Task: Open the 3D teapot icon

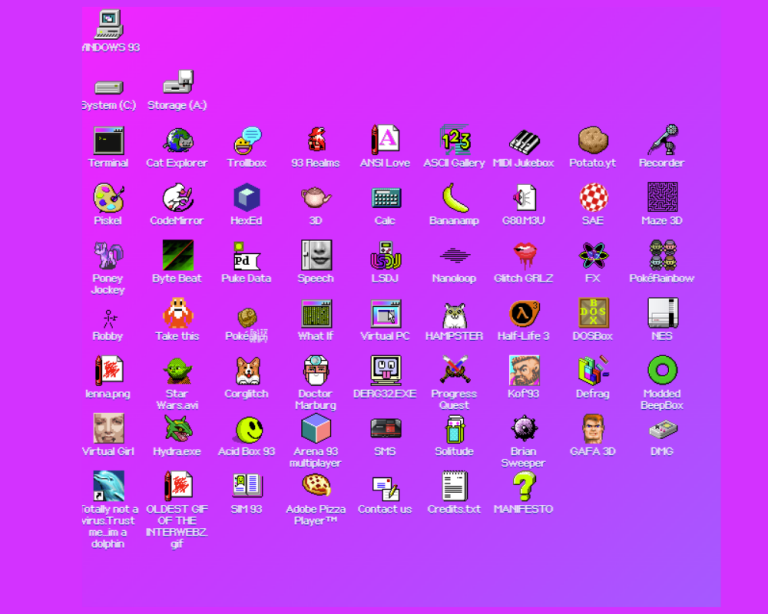Action: click(316, 198)
